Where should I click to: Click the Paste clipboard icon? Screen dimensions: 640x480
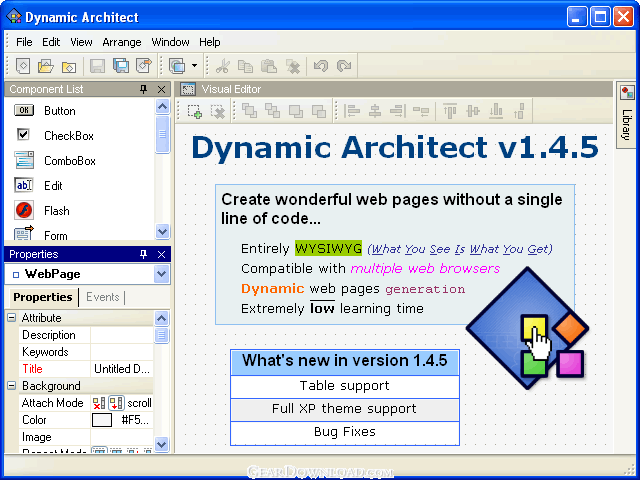(x=269, y=66)
